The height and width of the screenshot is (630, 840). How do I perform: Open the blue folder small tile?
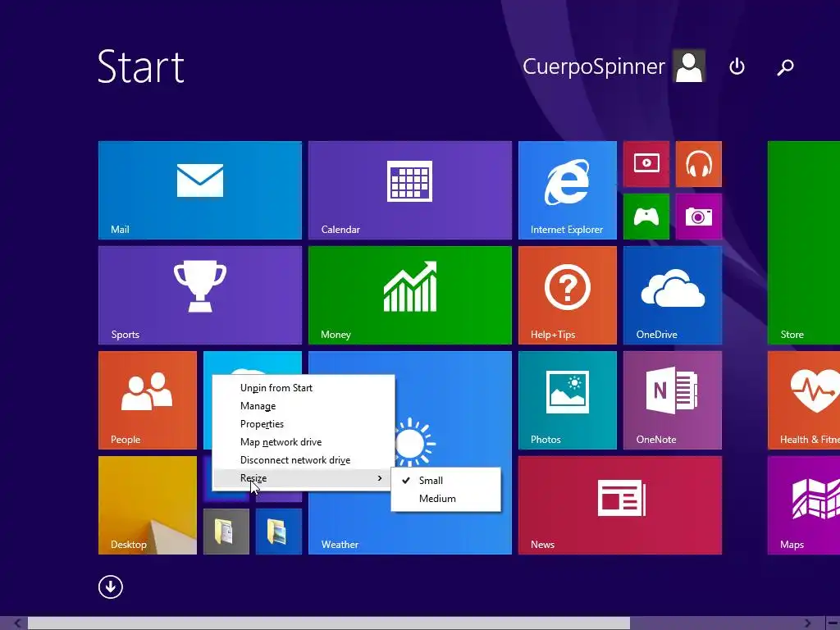point(279,532)
